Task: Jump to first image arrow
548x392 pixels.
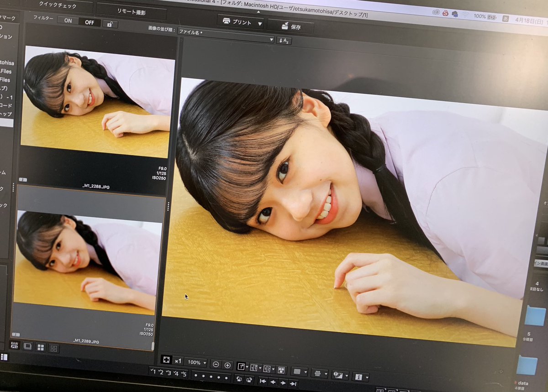Action: coord(263,381)
